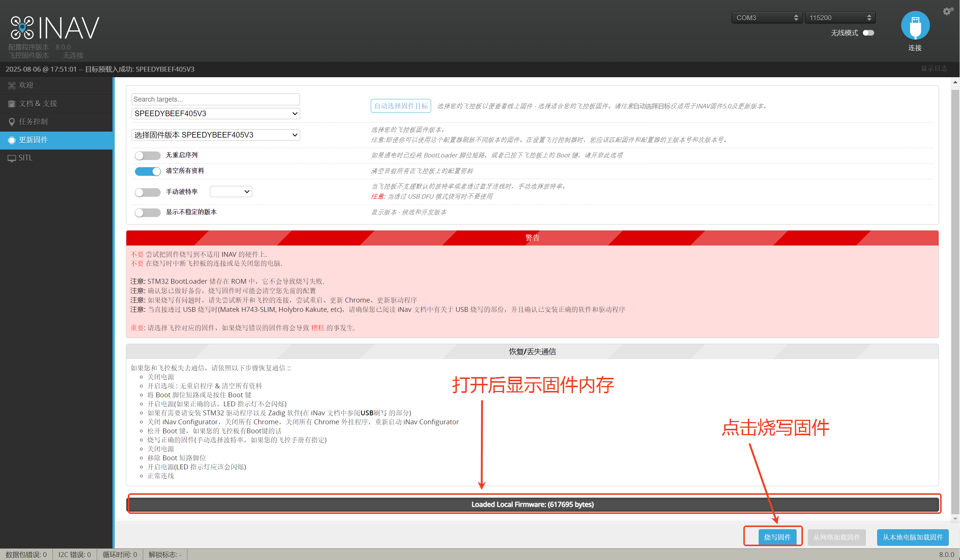Click the USB connect icon
The height and width of the screenshot is (560, 960).
(x=915, y=25)
